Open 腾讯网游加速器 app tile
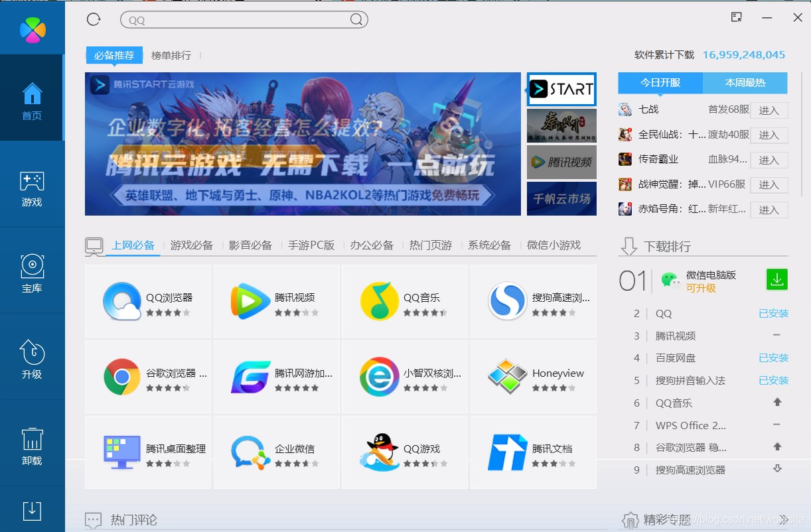This screenshot has height=532, width=811. (277, 377)
